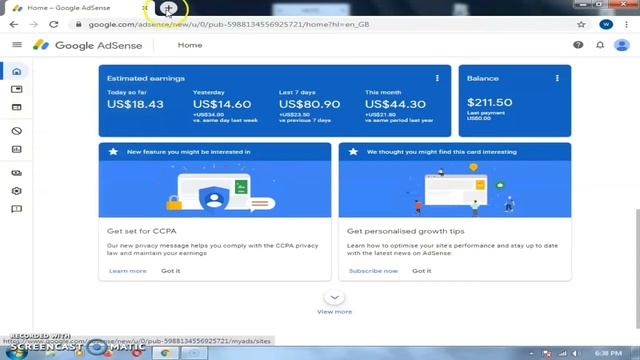The image size is (640, 360).
Task: Expand more cards with chevron button
Action: pyautogui.click(x=334, y=298)
